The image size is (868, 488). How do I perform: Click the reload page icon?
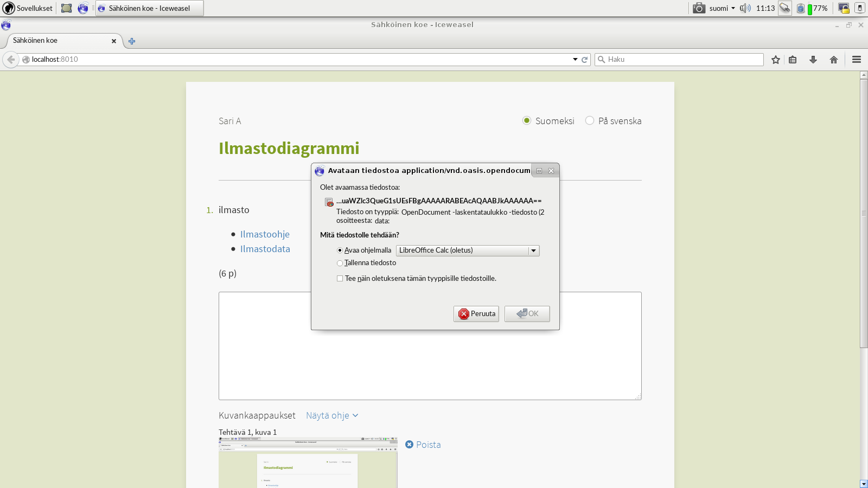coord(585,60)
